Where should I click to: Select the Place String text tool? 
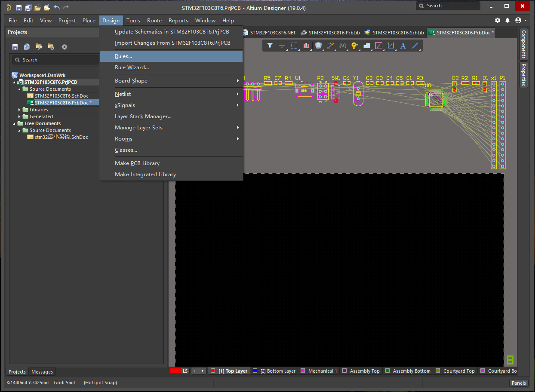tap(403, 46)
